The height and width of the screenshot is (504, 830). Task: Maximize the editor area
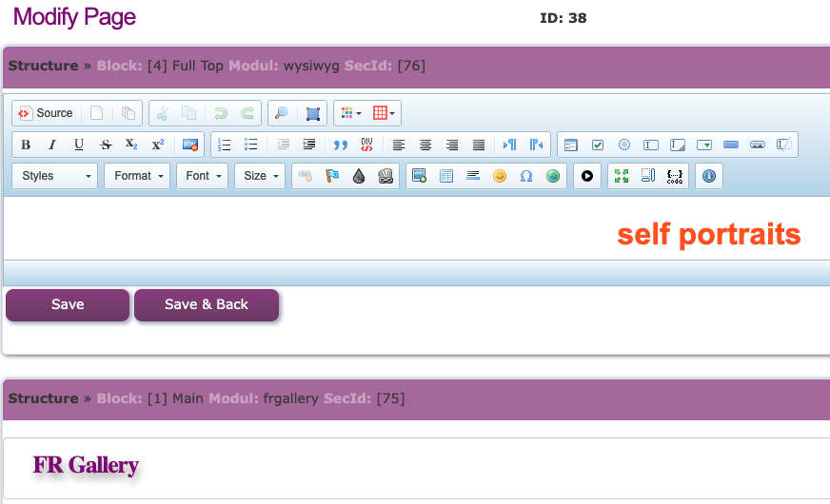point(622,176)
